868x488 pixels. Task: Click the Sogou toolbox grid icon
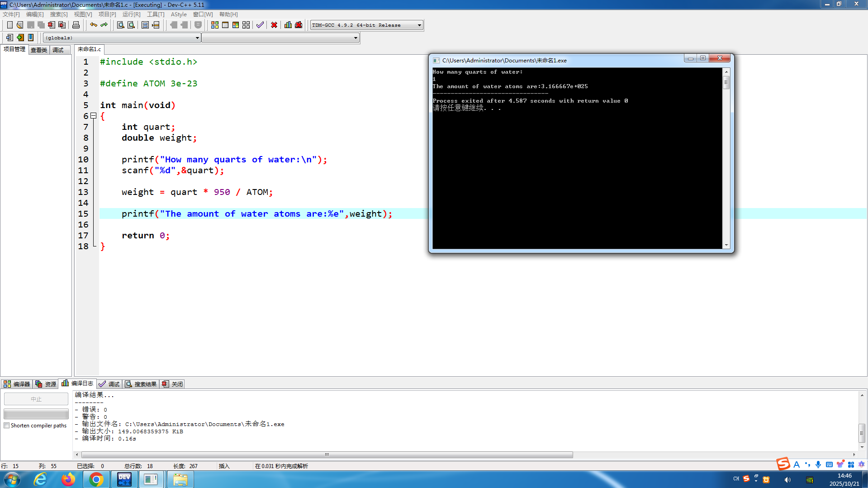(851, 464)
